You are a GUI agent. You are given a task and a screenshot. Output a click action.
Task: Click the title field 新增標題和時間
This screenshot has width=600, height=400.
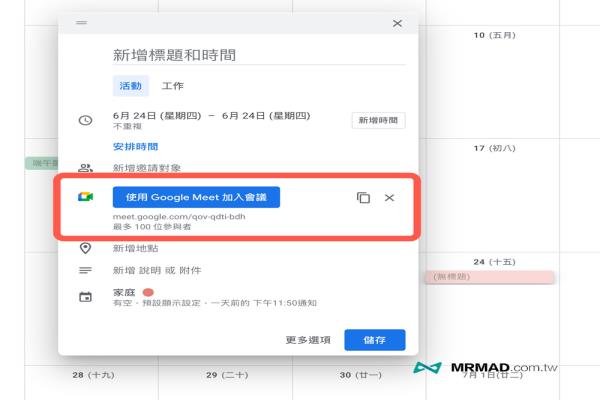[259, 55]
